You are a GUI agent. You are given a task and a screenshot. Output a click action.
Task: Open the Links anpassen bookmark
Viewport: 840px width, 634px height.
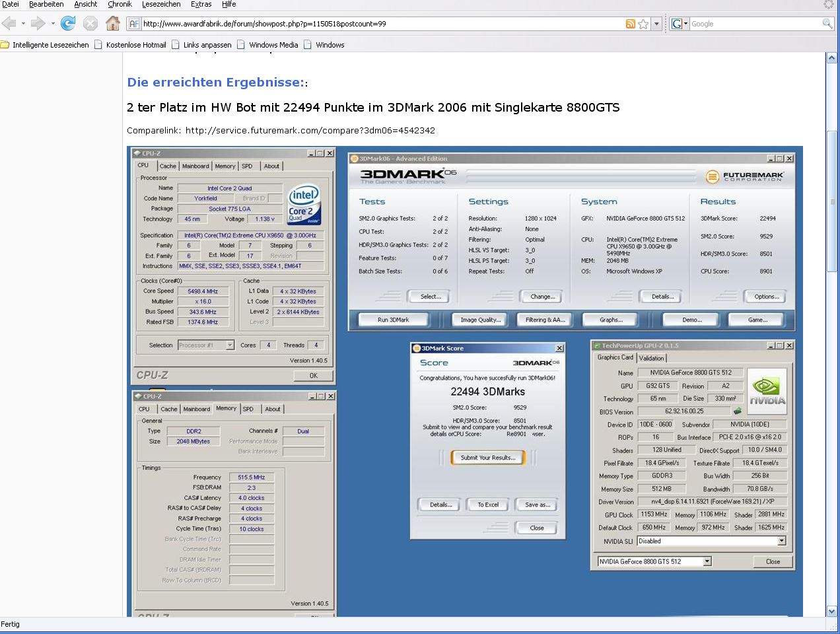tap(201, 45)
